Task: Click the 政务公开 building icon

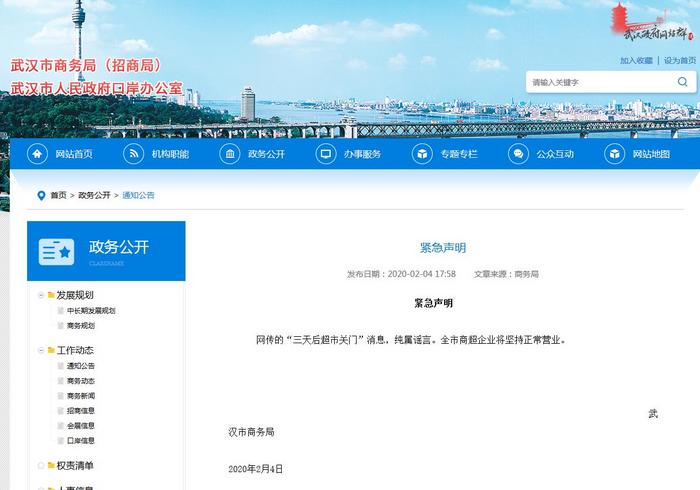Action: 230,154
